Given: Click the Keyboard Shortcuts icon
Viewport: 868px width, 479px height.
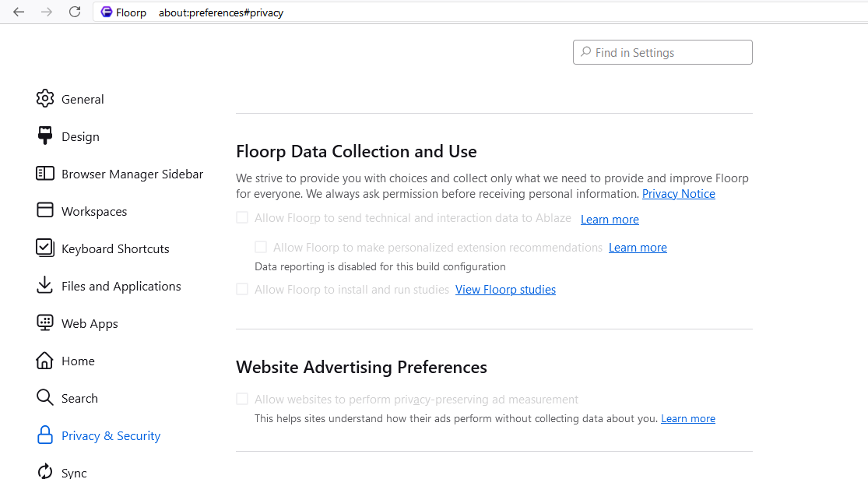Looking at the screenshot, I should [45, 248].
